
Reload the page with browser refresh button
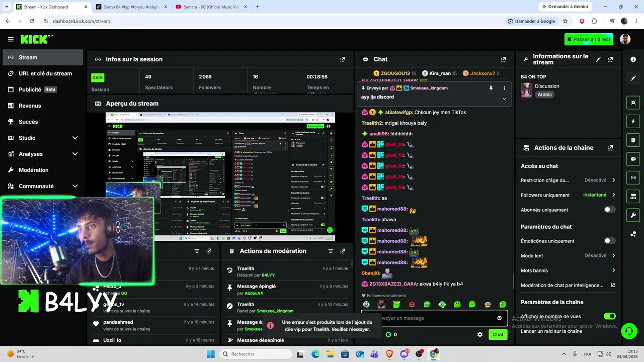(32, 21)
